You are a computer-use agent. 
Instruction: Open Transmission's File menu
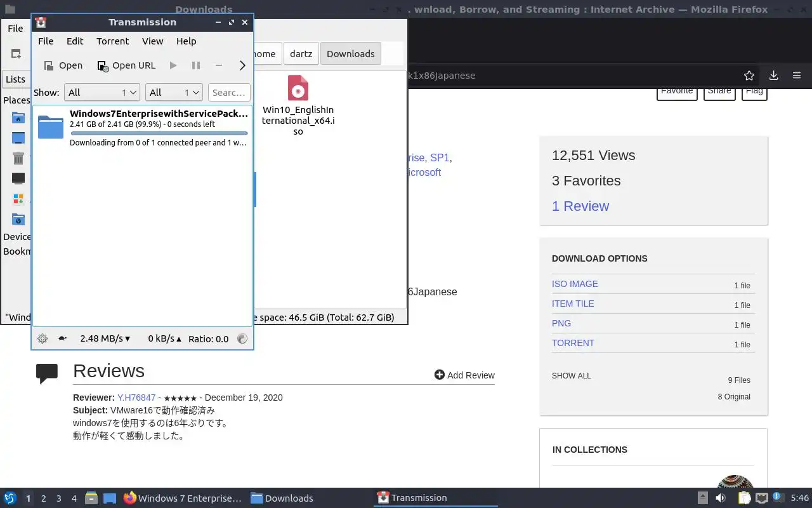46,41
